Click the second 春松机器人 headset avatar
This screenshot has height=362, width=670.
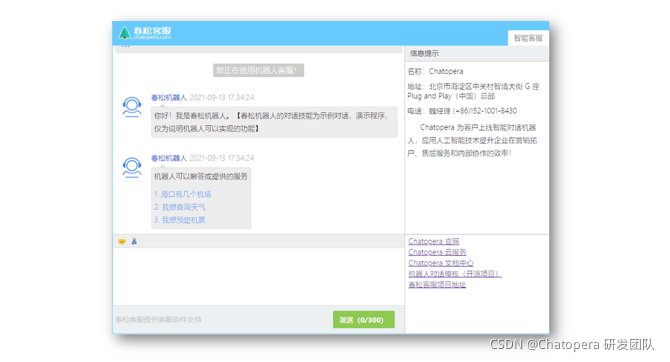132,168
